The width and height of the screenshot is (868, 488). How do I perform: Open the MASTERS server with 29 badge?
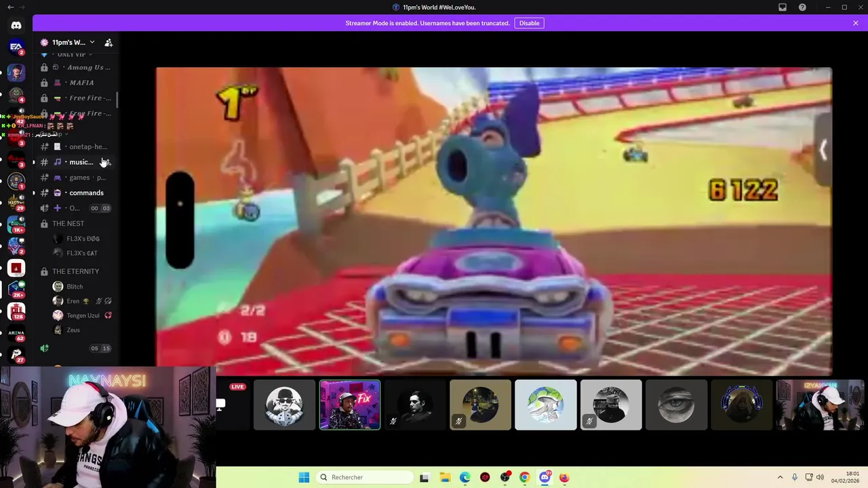pyautogui.click(x=16, y=202)
